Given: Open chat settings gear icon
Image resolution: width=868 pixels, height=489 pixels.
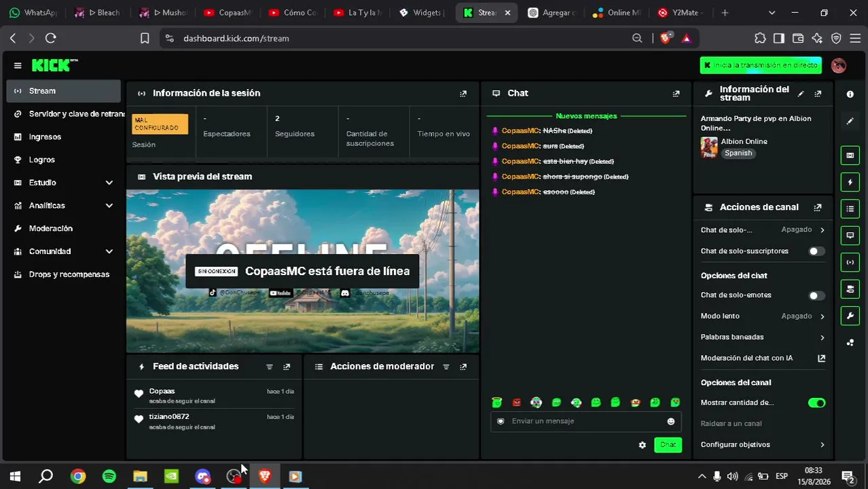Looking at the screenshot, I should (643, 445).
